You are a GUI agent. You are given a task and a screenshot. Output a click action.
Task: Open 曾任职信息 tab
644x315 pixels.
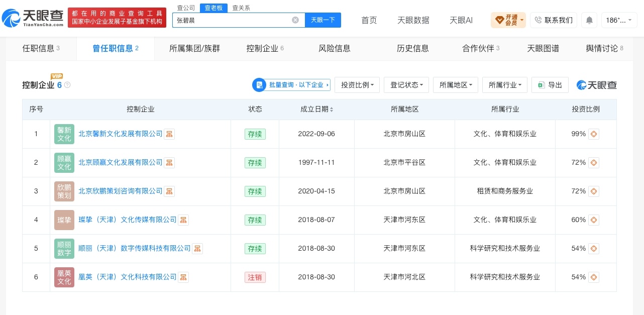pos(116,48)
